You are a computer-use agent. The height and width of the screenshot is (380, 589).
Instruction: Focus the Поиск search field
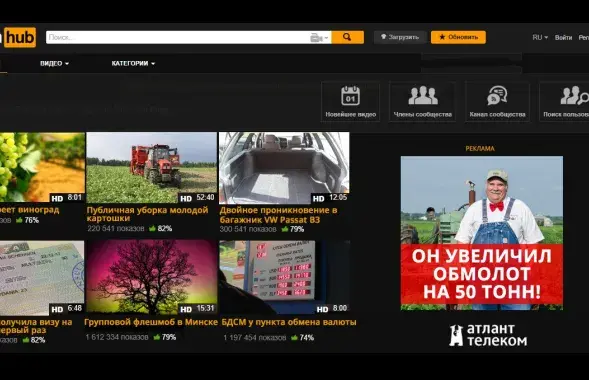point(177,37)
